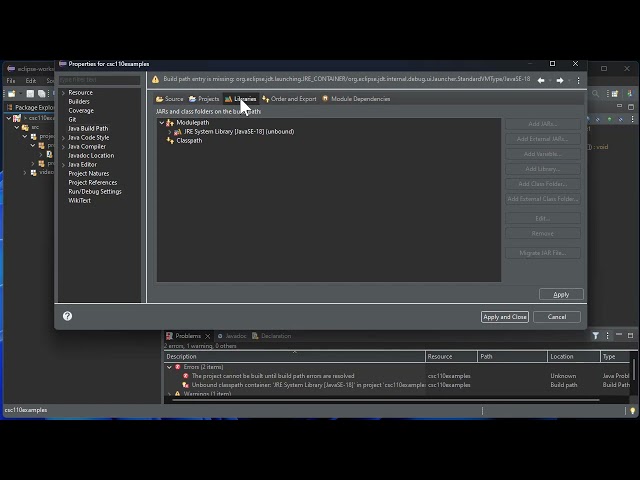The width and height of the screenshot is (640, 480).
Task: Close the Problems tab with its X
Action: coord(207,336)
